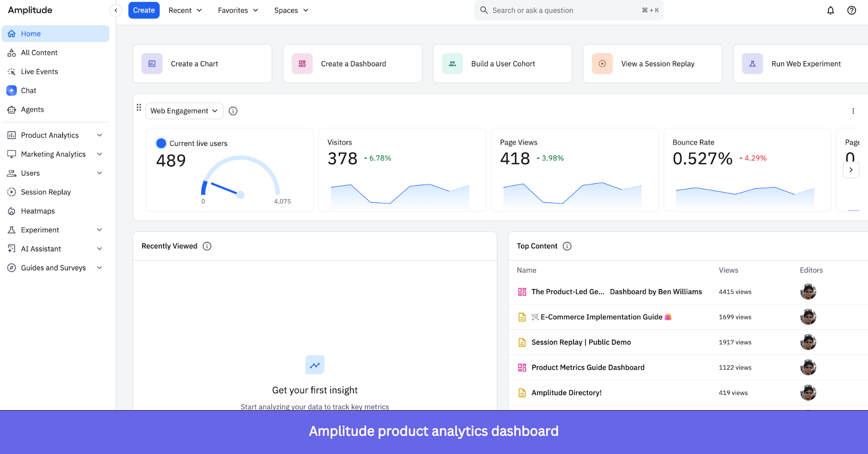Open the Spaces dropdown
Viewport: 868px width, 454px height.
290,10
